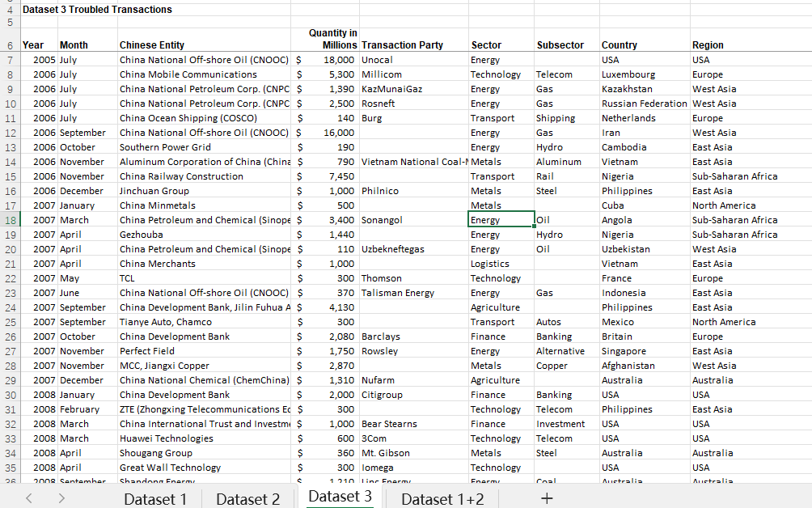
Task: Select the Barclays cell
Action: 414,337
